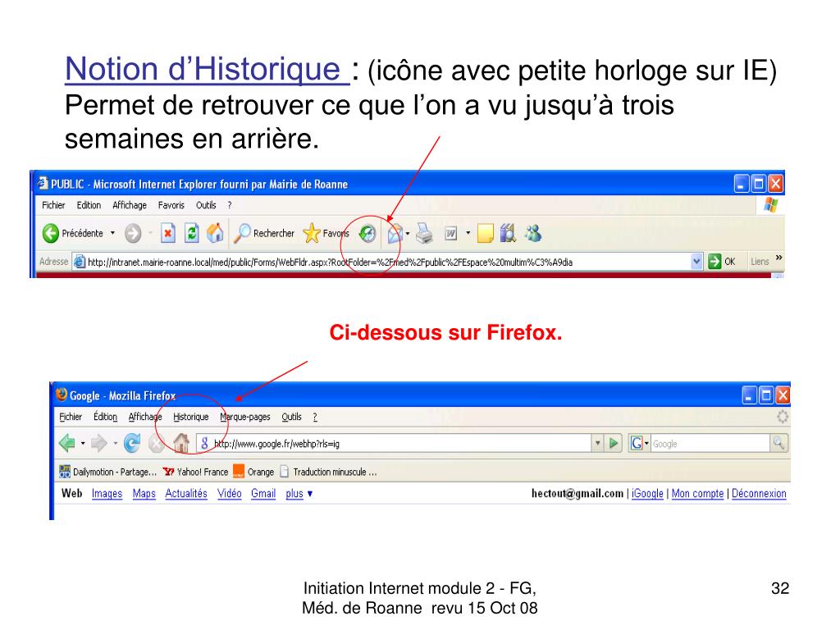Screen dimensions: 840x630
Task: Click the Images link on Google
Action: (x=107, y=493)
